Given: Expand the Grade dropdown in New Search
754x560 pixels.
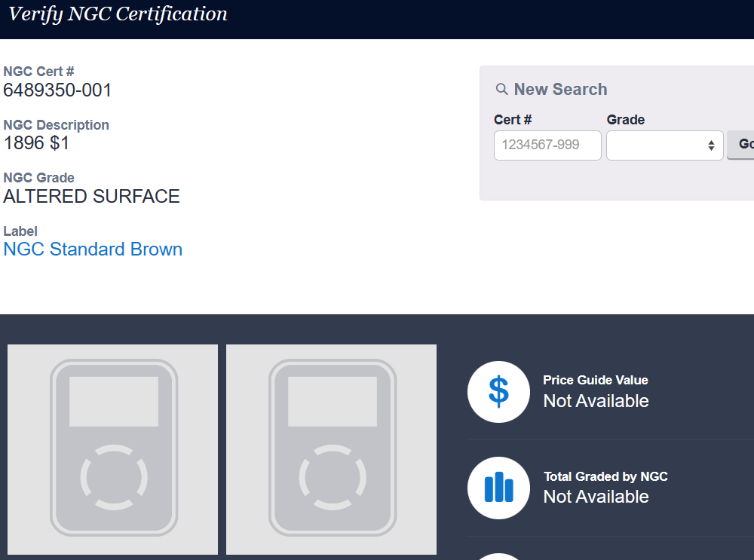Looking at the screenshot, I should coord(664,145).
